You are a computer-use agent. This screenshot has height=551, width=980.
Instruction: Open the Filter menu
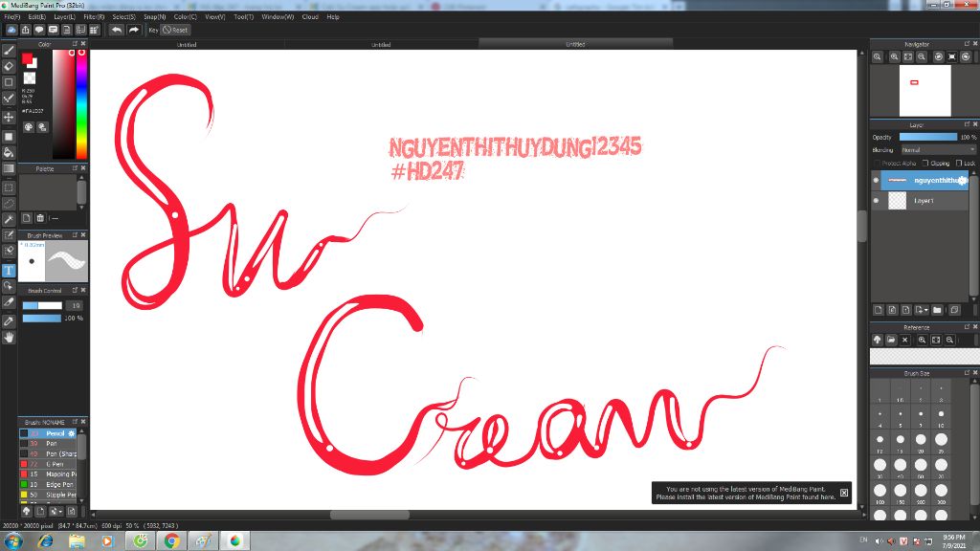point(94,17)
